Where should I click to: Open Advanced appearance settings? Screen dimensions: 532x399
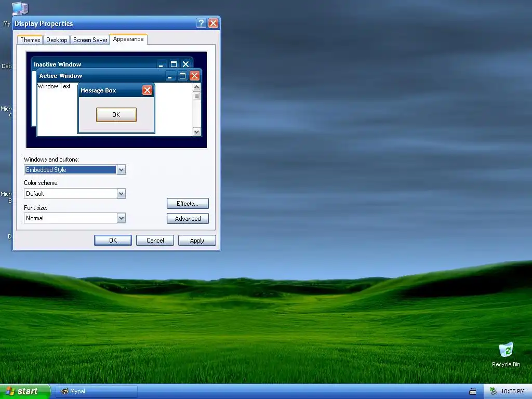click(x=188, y=219)
